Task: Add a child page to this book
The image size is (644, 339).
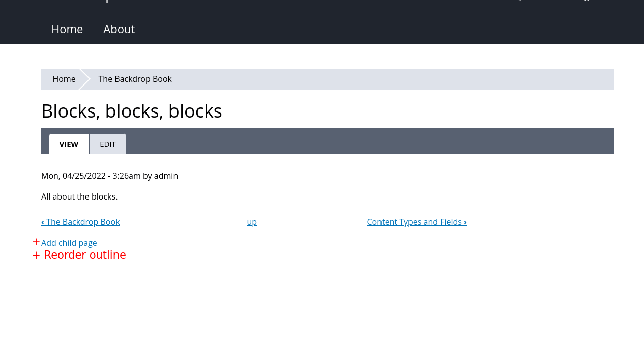Action: [x=69, y=242]
